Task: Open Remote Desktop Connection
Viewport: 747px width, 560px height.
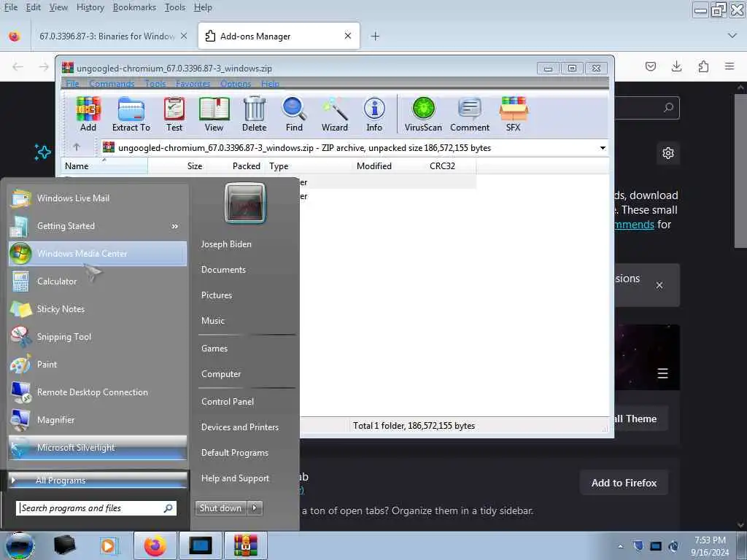Action: pyautogui.click(x=97, y=392)
